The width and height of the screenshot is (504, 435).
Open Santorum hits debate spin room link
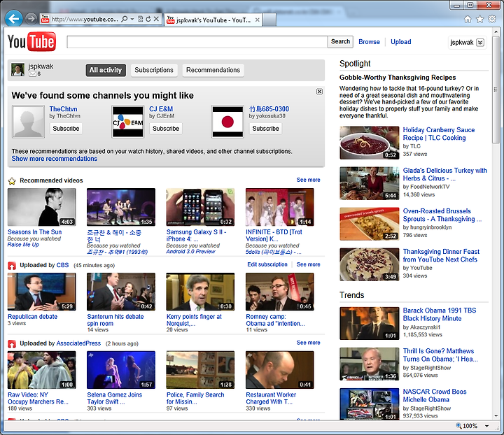[x=115, y=320]
